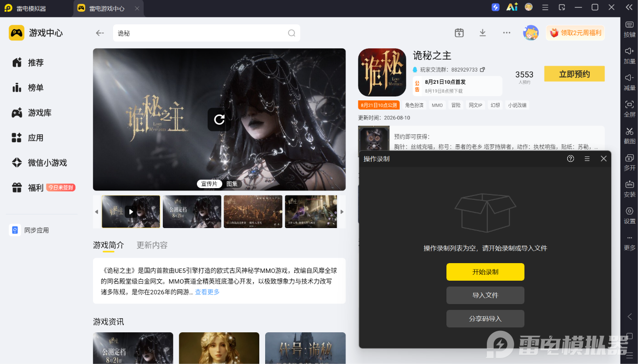Open 按键 keyboard mapping tool
The height and width of the screenshot is (364, 638).
point(630,29)
